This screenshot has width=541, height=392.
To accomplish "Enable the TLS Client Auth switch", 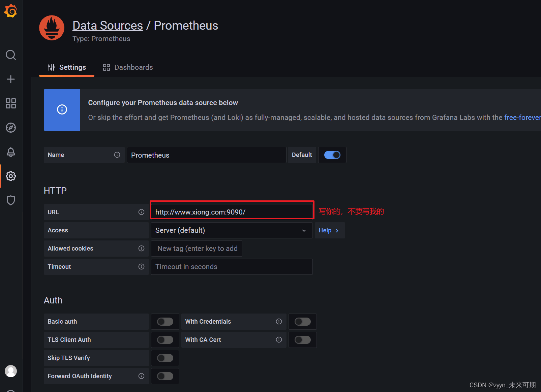I will pos(165,340).
